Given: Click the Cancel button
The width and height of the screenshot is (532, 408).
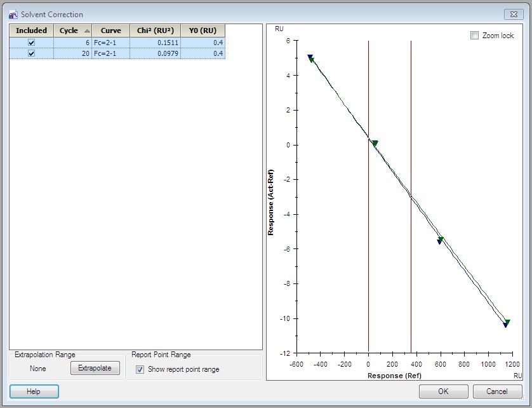Looking at the screenshot, I should coord(498,391).
